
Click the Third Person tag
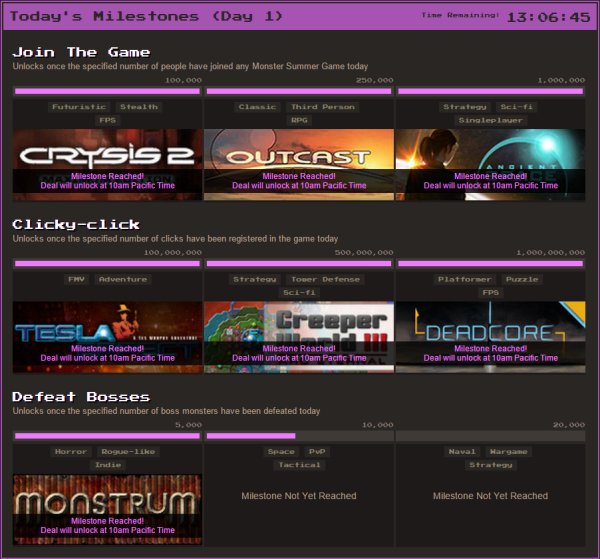pos(323,107)
